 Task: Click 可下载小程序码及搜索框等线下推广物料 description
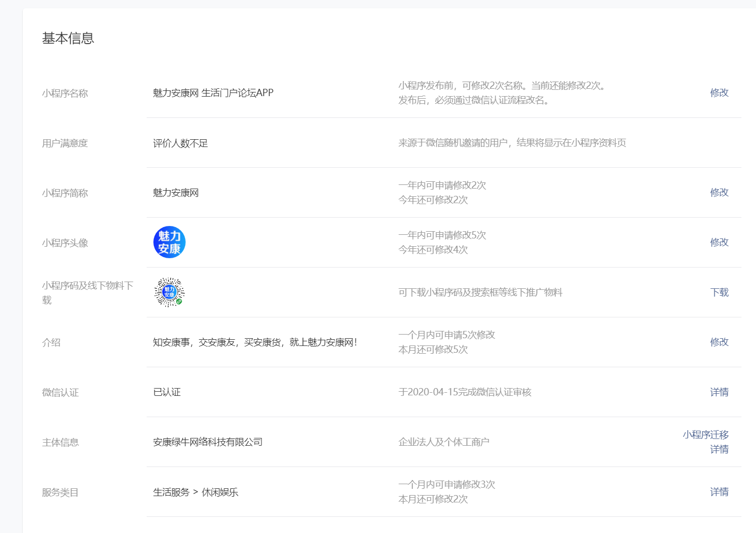[x=480, y=292]
